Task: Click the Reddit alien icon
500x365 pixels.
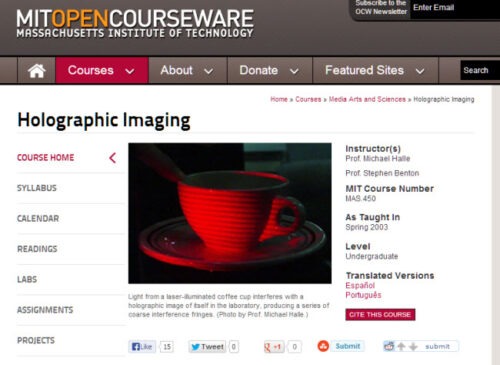Action: (x=389, y=346)
